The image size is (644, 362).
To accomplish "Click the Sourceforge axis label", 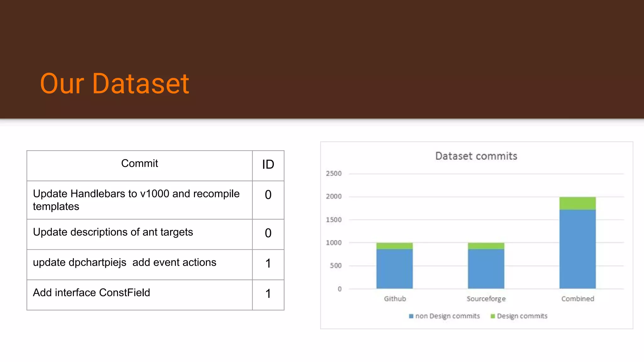I will [486, 299].
